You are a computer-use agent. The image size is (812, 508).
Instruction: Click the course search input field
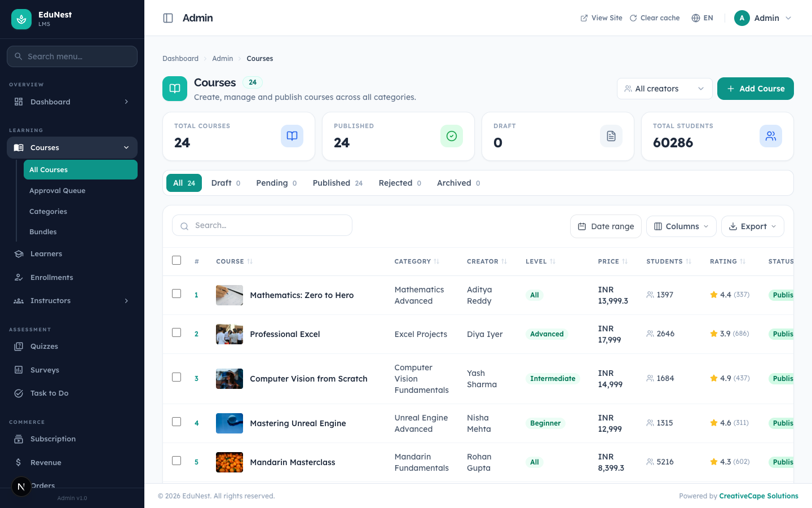point(262,225)
